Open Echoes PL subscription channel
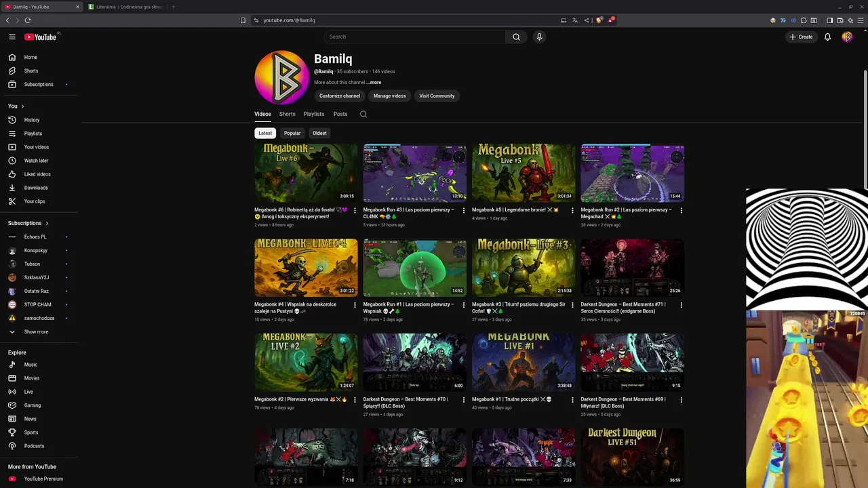This screenshot has height=488, width=868. click(40, 237)
